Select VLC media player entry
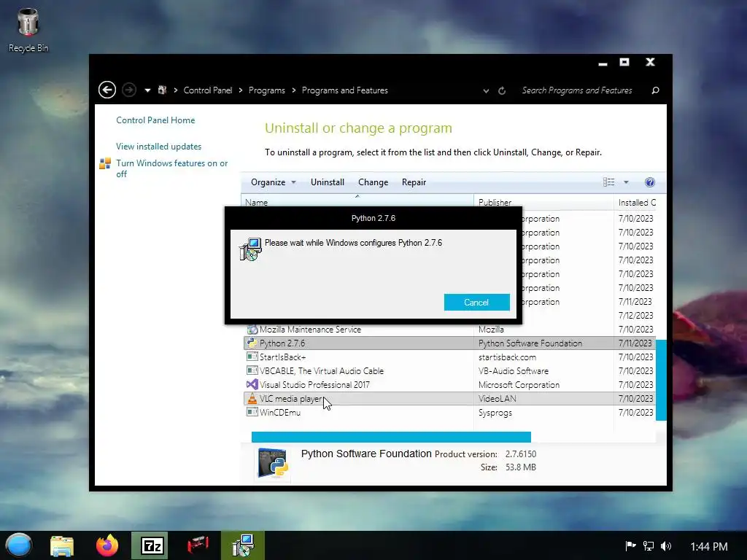This screenshot has height=560, width=747. [x=449, y=399]
